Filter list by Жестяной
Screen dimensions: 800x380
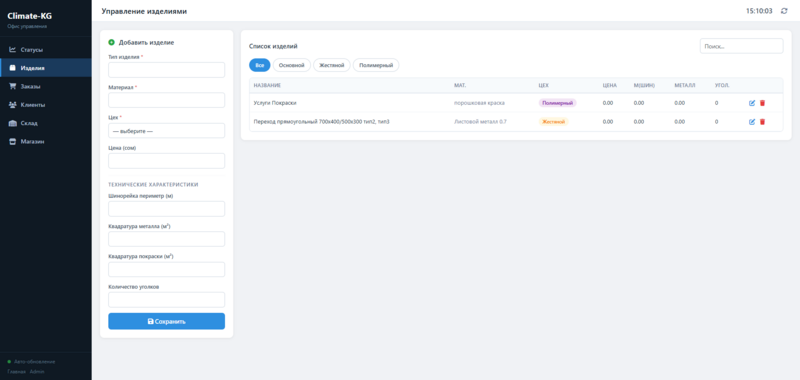[332, 65]
